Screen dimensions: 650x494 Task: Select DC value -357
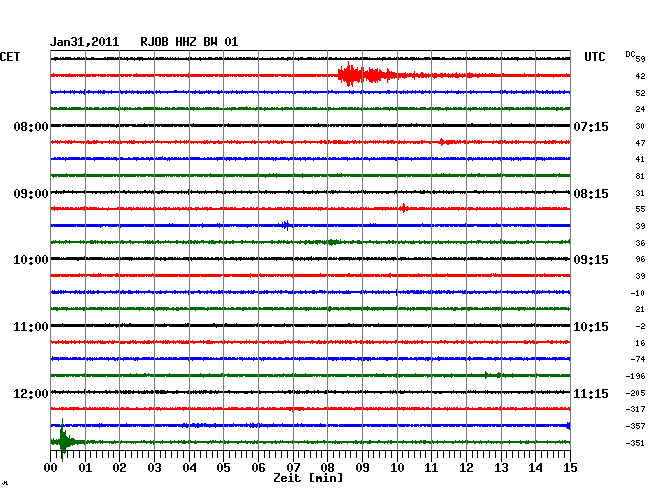point(635,426)
